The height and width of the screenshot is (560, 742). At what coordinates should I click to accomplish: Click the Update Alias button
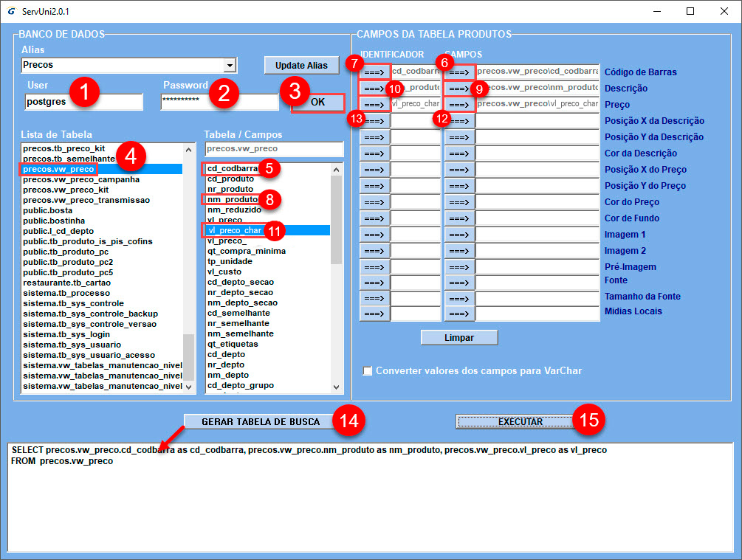[301, 65]
